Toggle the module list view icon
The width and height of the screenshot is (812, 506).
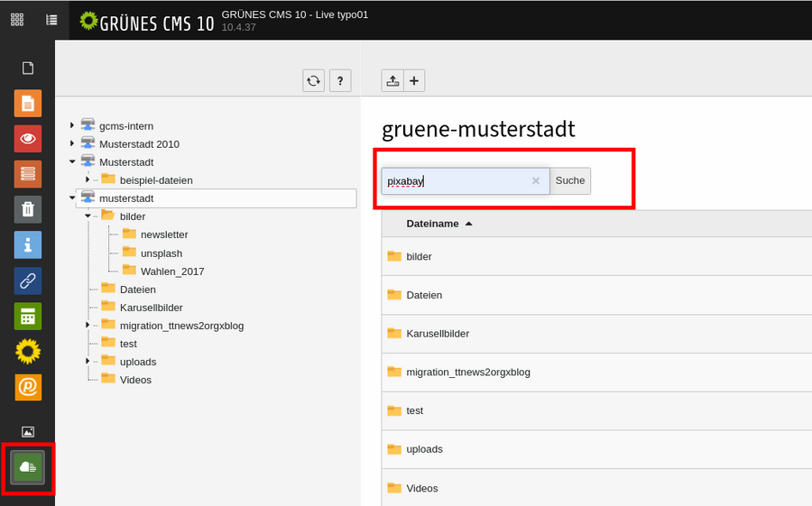pyautogui.click(x=51, y=20)
